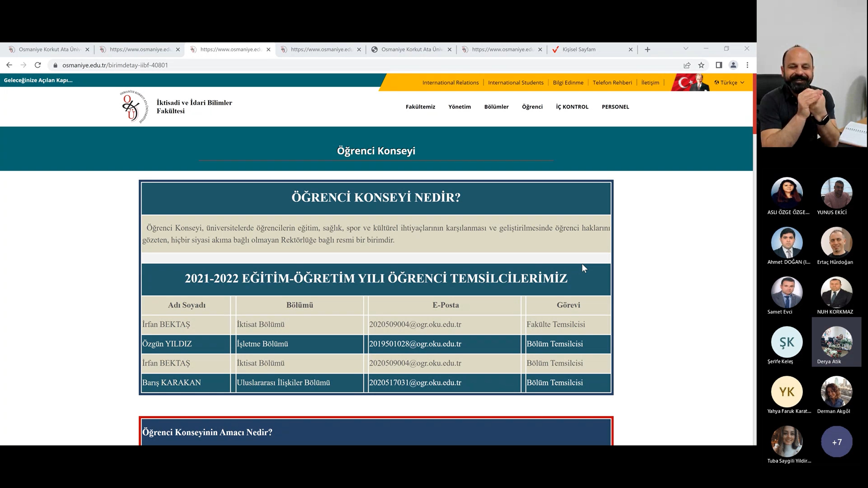Click the Uluslararası İlişkiler Bölümü cell
Screen dimensions: 868x488
tap(300, 382)
